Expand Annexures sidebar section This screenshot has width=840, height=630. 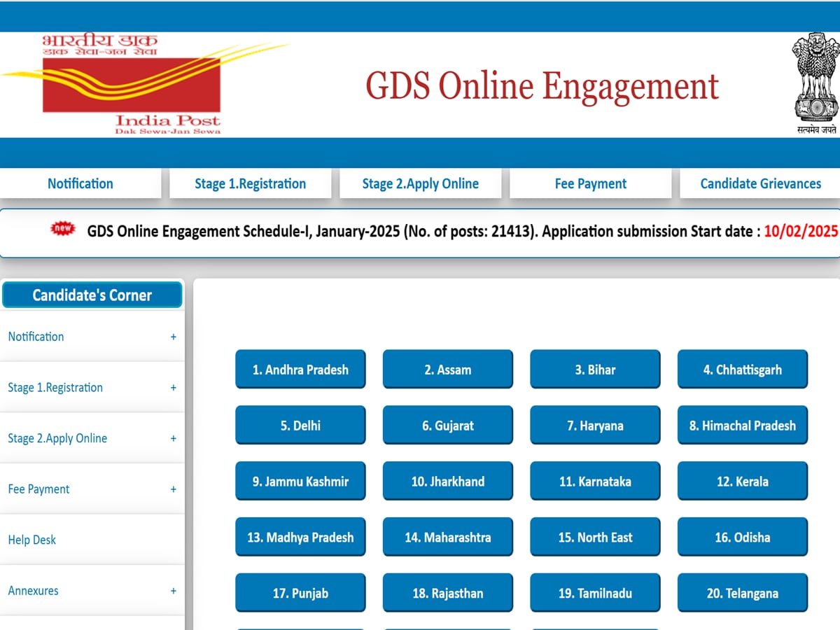pos(92,591)
